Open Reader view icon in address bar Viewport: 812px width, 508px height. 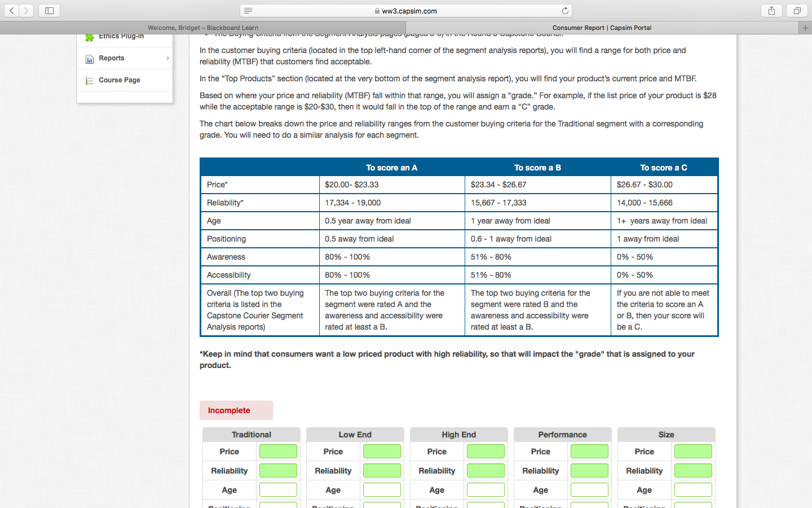coord(248,11)
